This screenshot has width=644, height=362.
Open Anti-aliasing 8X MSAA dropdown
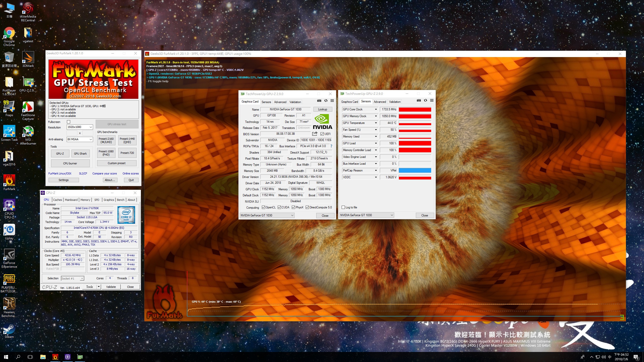pos(80,139)
